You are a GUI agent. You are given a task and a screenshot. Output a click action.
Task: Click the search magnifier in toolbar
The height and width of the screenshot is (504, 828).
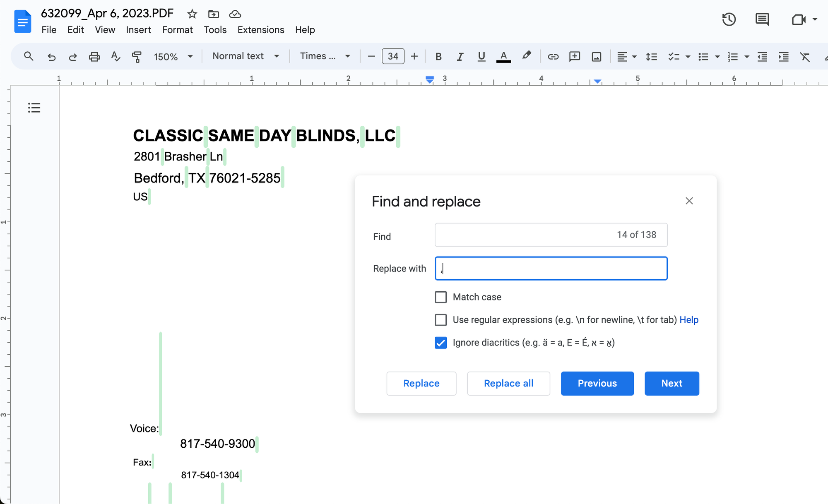[x=29, y=56]
